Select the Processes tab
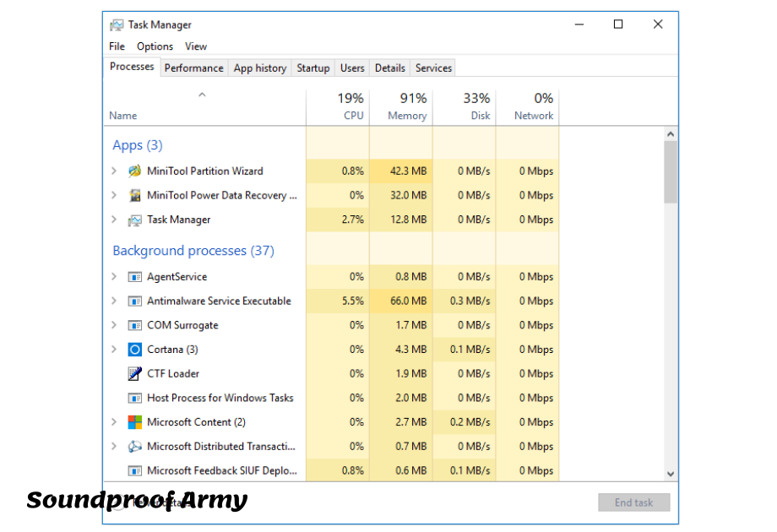 [132, 67]
